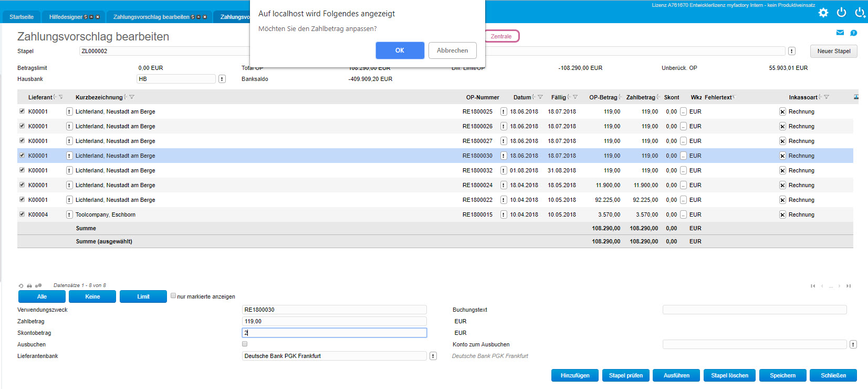Open Skonto detail button for RE1800024
868x389 pixels.
coord(683,185)
